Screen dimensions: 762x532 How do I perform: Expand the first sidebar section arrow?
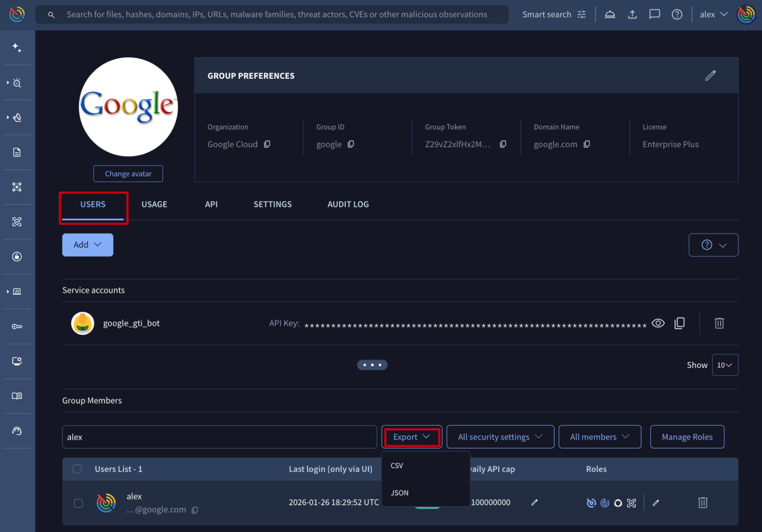click(x=8, y=82)
